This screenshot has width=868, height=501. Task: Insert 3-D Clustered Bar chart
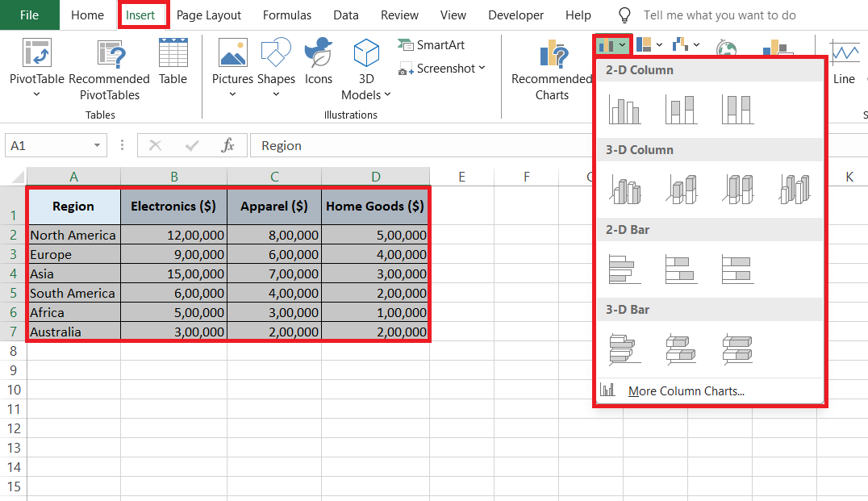[624, 349]
